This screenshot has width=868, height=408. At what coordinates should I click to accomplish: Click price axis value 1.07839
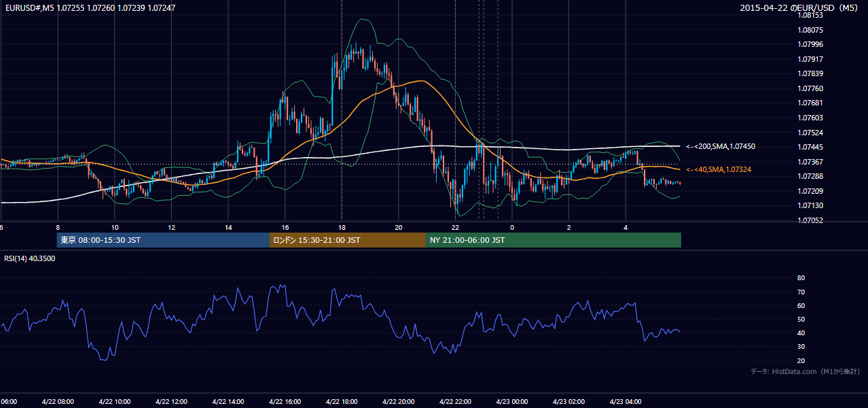(x=810, y=73)
